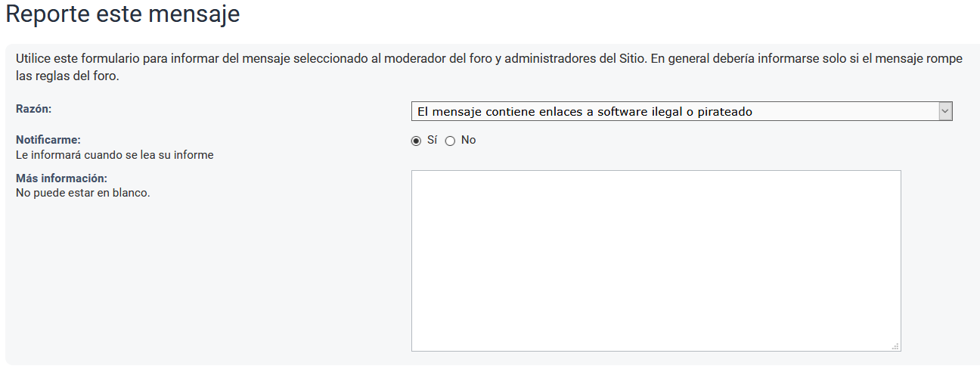Click the dropdown arrow beside the reason field

[x=945, y=111]
